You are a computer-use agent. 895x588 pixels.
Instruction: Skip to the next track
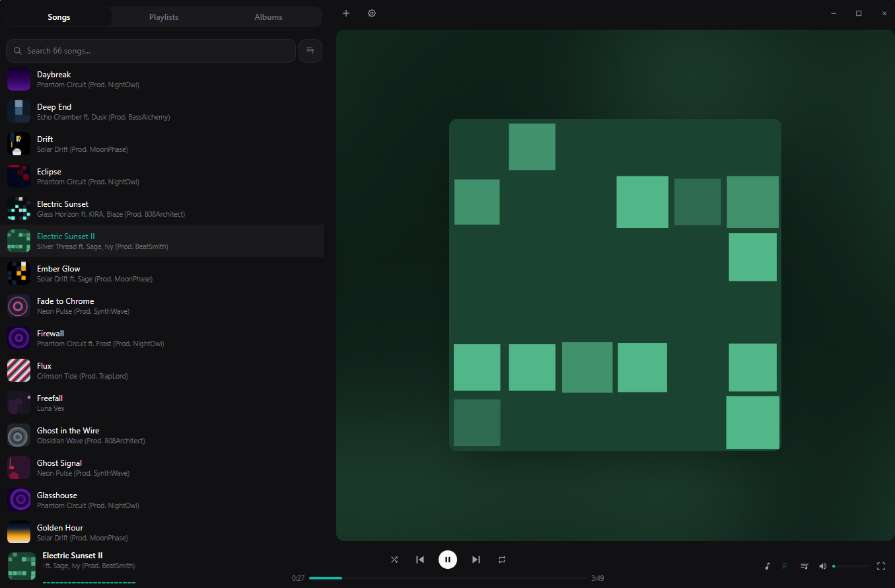point(476,560)
